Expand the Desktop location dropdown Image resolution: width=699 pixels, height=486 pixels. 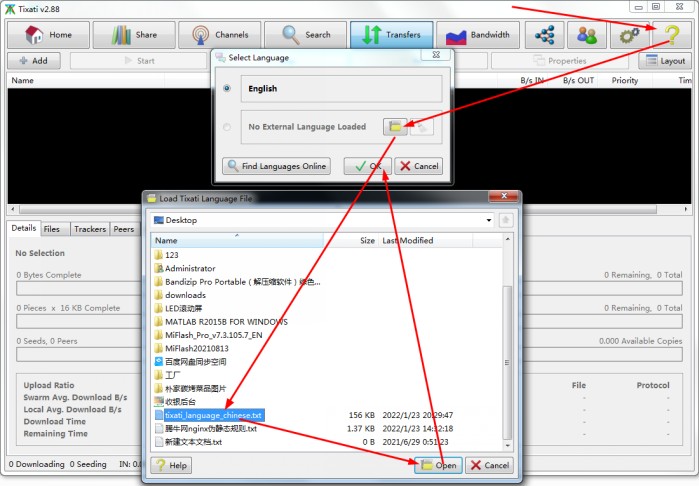click(489, 220)
